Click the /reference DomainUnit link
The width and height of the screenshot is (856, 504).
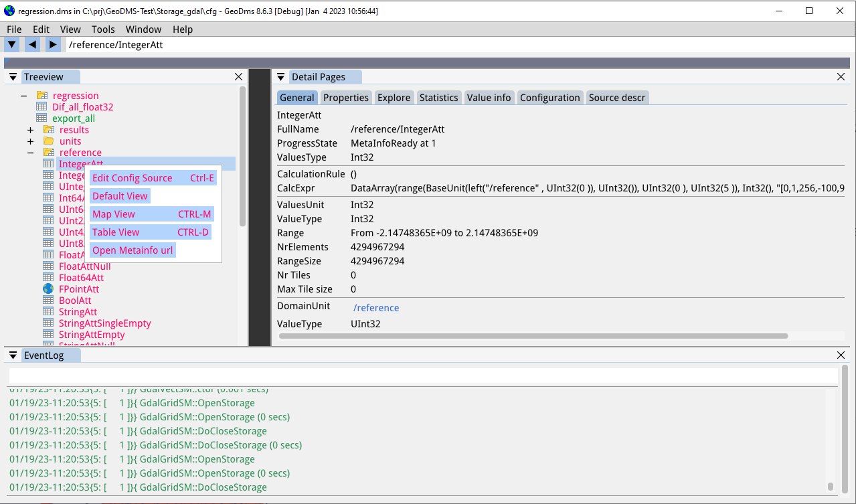click(375, 307)
